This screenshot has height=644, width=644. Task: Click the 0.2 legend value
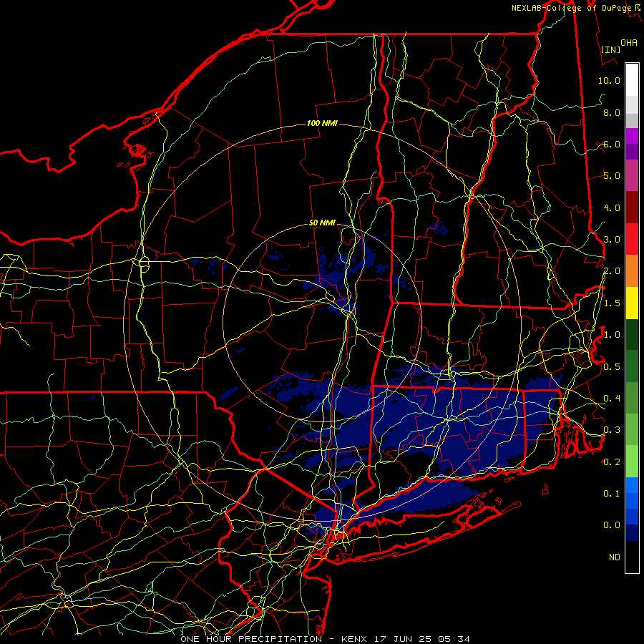(x=612, y=462)
